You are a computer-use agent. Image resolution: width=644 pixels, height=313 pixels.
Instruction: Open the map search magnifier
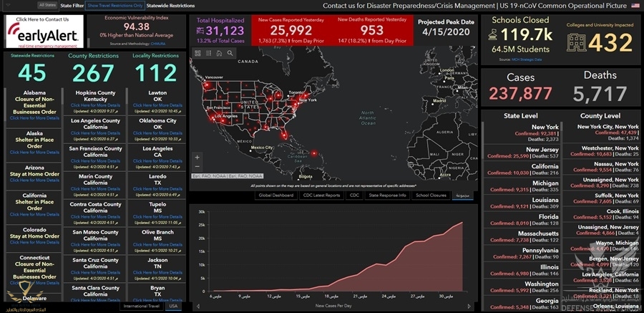click(x=230, y=53)
